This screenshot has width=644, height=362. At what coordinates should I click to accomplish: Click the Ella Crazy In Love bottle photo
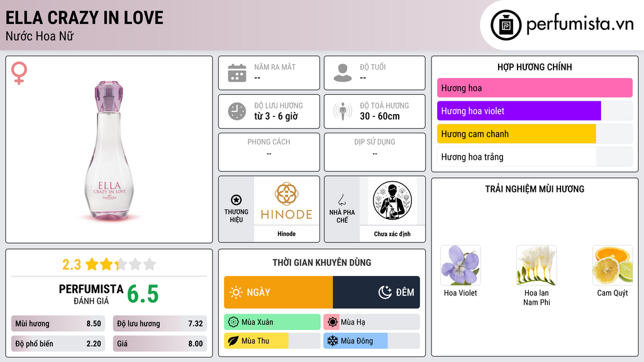(109, 151)
